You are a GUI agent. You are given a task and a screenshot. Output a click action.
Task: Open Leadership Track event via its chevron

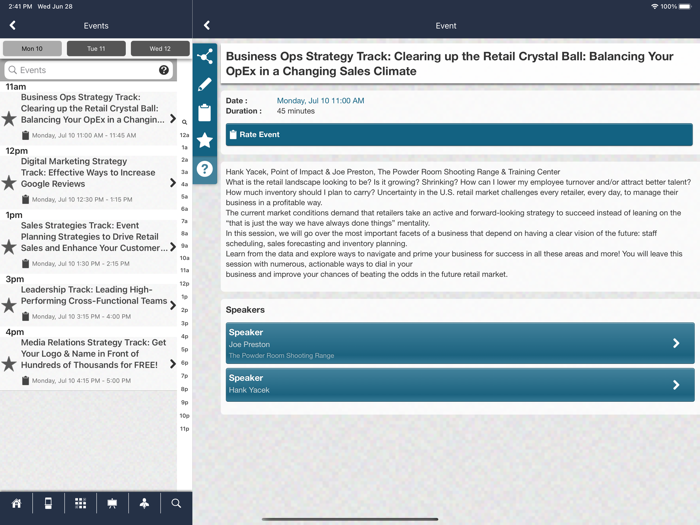[x=173, y=305]
